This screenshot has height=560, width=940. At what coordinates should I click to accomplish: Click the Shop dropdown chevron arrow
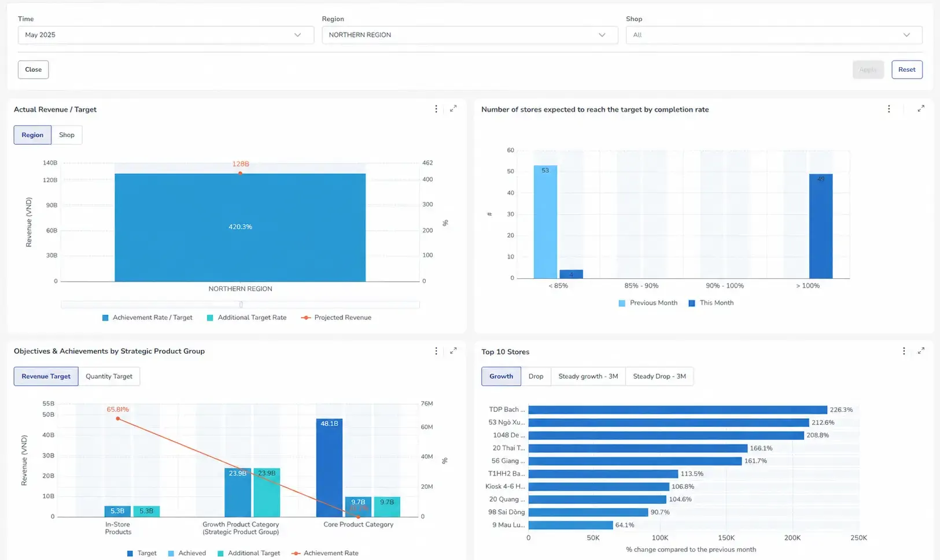pyautogui.click(x=906, y=35)
